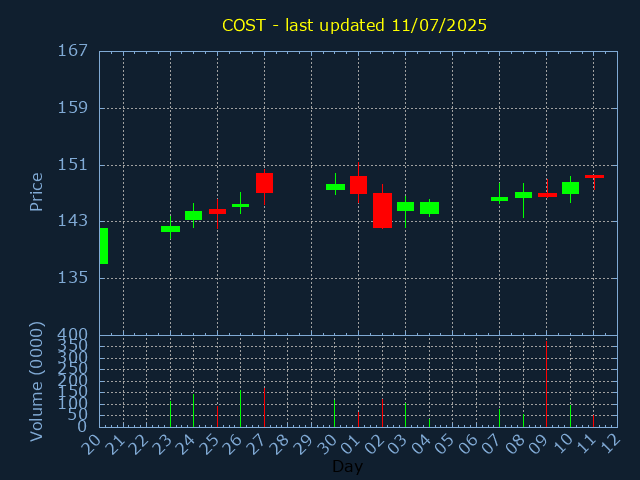Click the "Price" vertical axis title
640x480 pixels.
36,192
